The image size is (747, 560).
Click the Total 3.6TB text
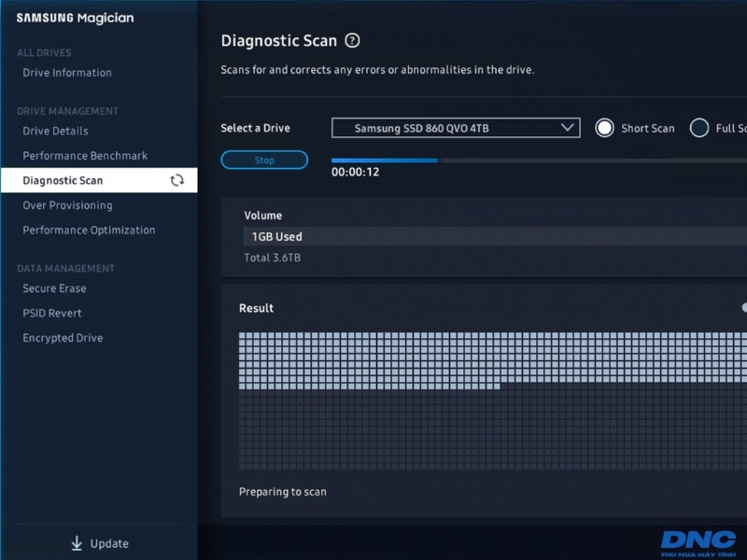point(273,258)
